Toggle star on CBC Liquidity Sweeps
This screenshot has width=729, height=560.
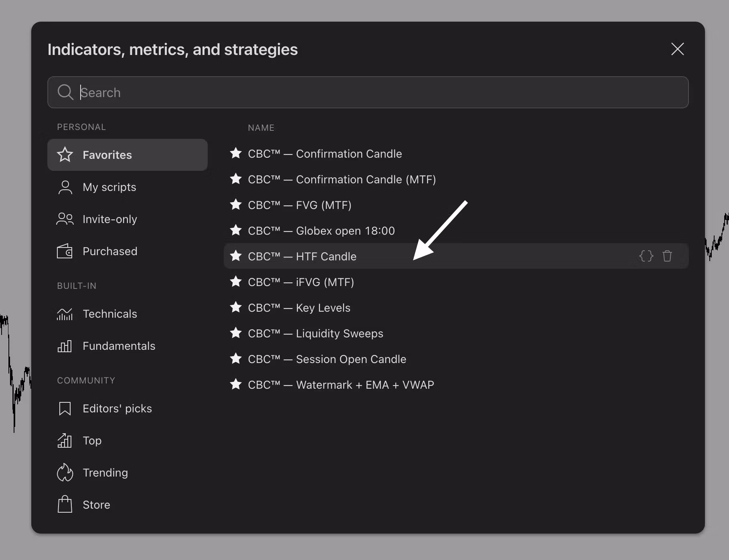click(x=236, y=333)
